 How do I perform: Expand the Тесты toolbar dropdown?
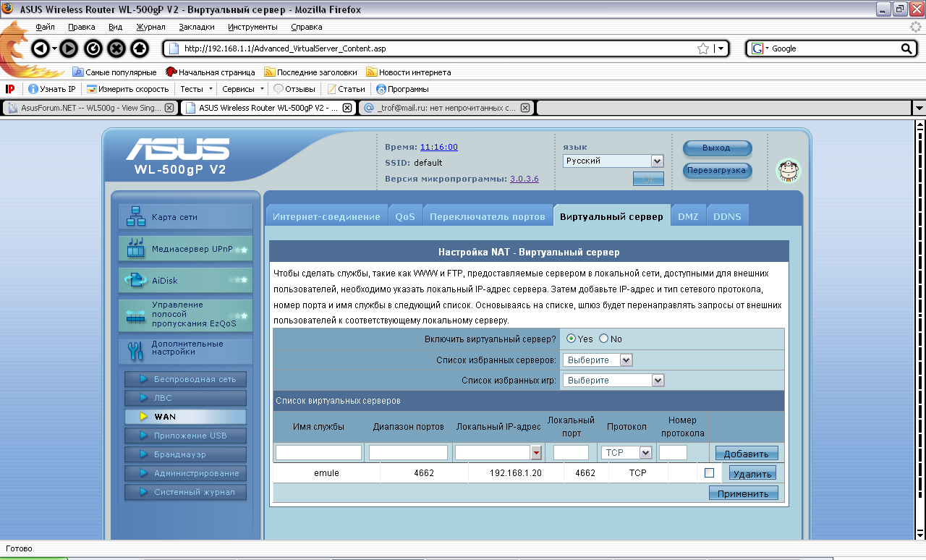tap(197, 89)
